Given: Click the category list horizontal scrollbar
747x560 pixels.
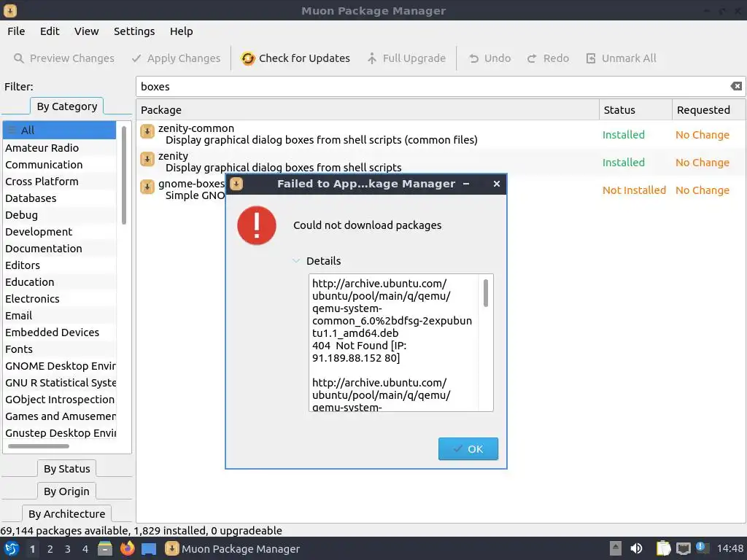Looking at the screenshot, I should [39, 446].
